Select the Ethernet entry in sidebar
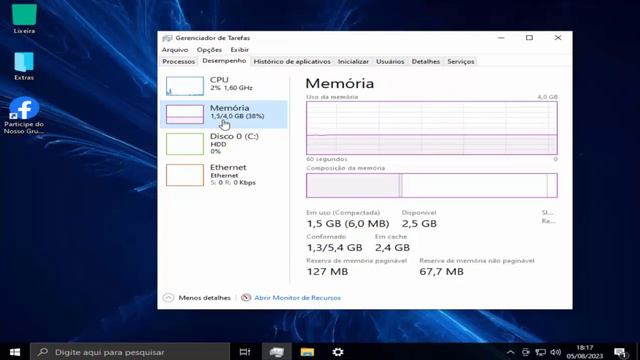640x360 pixels. [x=224, y=175]
